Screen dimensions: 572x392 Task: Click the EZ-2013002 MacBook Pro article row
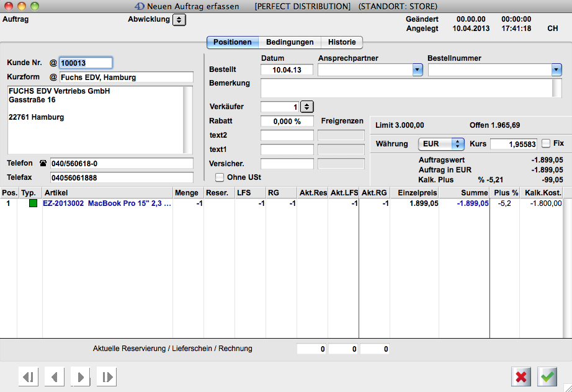pyautogui.click(x=107, y=203)
